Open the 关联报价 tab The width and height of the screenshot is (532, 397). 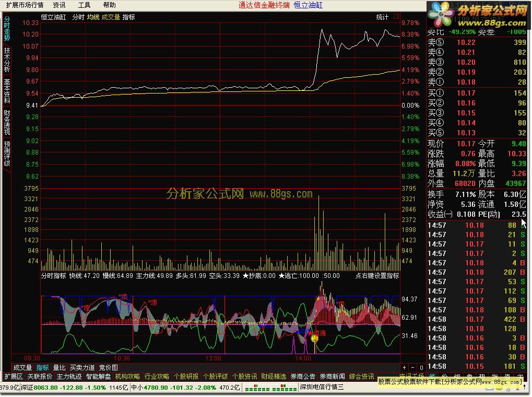40,376
